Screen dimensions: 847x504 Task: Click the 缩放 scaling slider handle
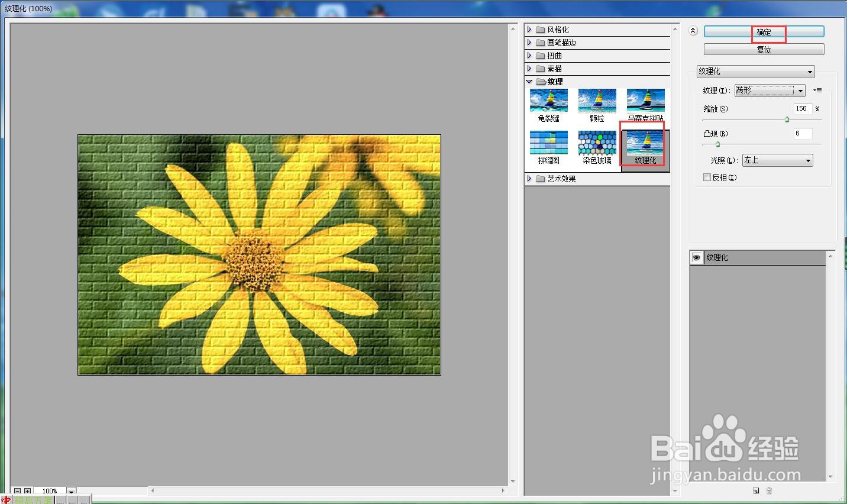(x=787, y=119)
